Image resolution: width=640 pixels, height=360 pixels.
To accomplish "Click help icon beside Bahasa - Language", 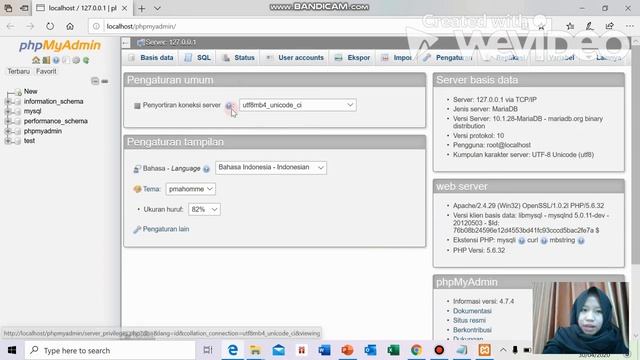I will tap(207, 169).
